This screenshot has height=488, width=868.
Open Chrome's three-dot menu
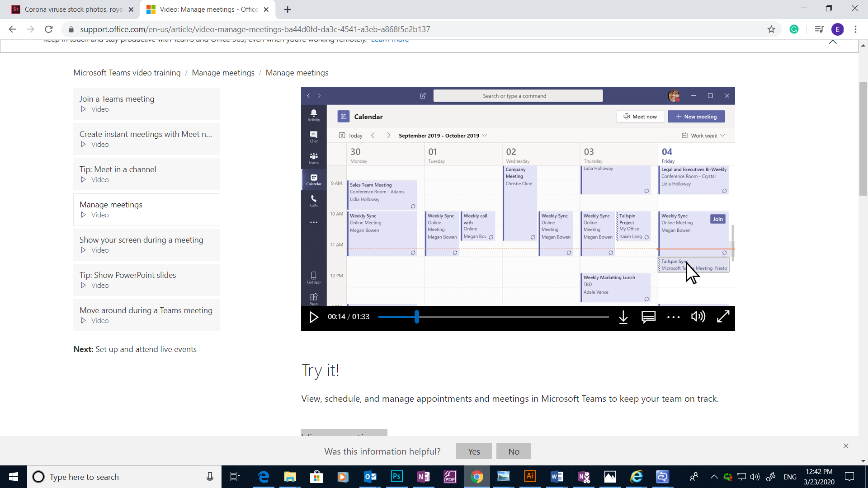[855, 29]
